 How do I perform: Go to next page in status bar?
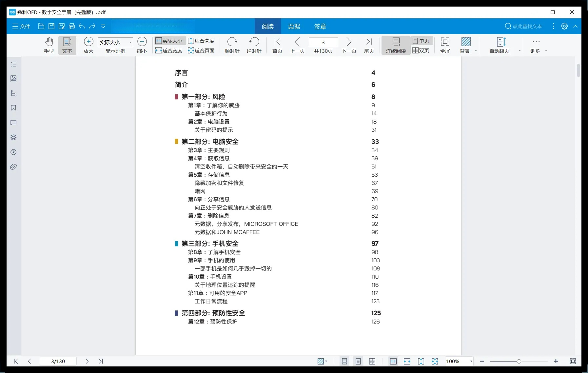click(x=87, y=361)
